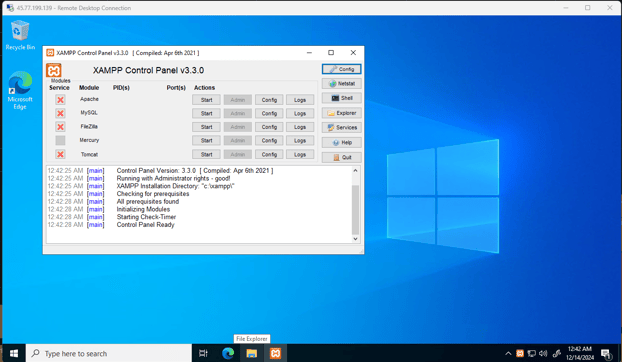Click log line 'Starting Check-Timer'

point(146,217)
